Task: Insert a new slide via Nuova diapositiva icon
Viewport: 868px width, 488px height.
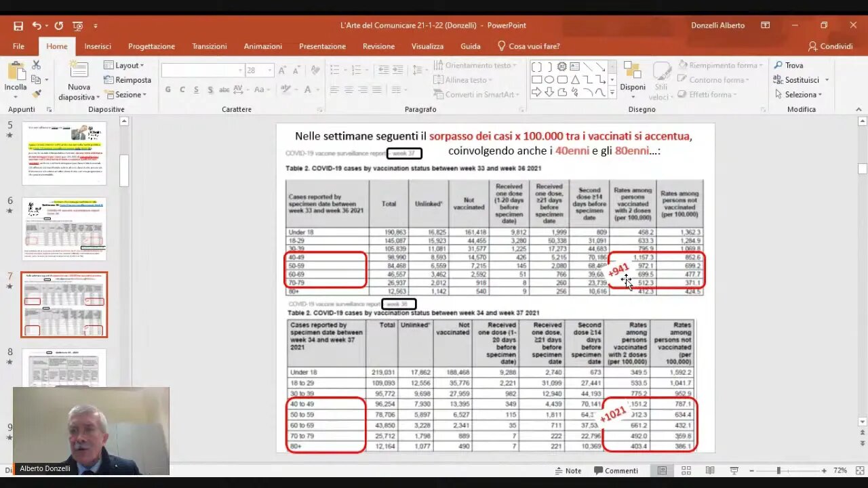Action: 79,70
